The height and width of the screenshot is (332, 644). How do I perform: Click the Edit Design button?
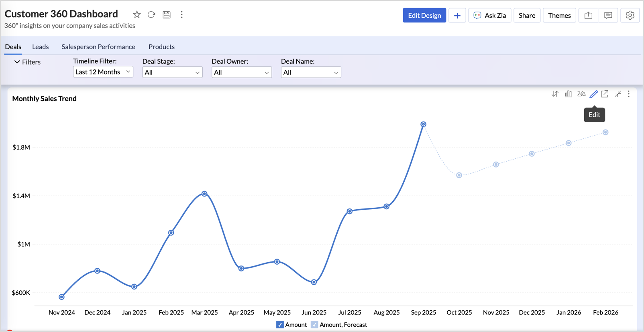(424, 16)
